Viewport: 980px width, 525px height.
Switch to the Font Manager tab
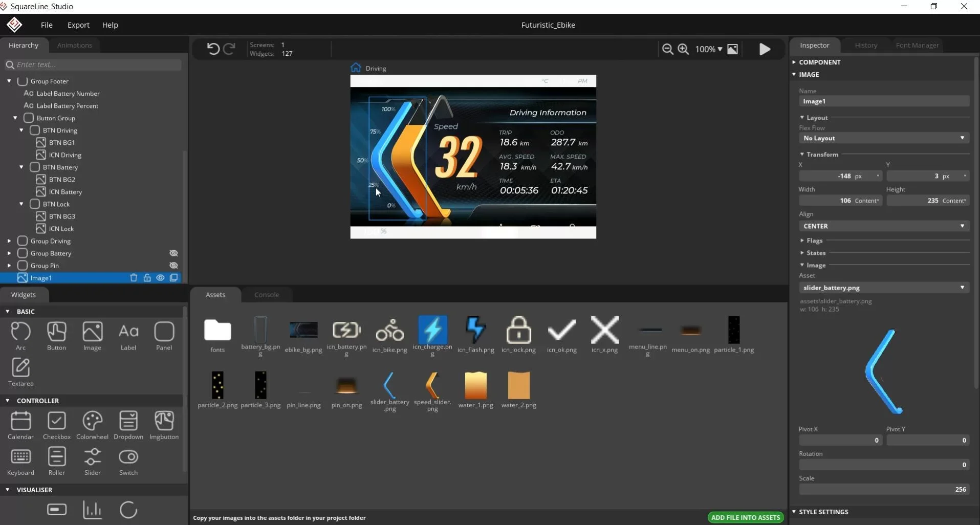click(x=917, y=45)
